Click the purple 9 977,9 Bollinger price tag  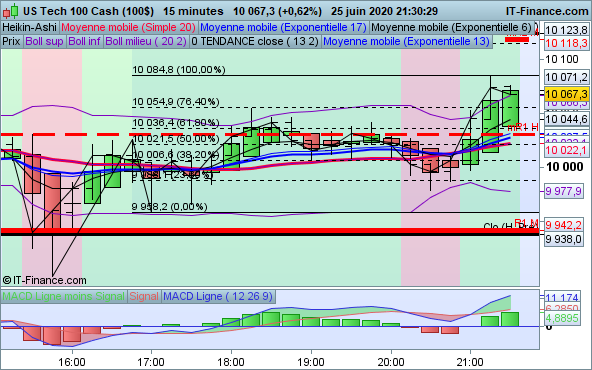(564, 191)
